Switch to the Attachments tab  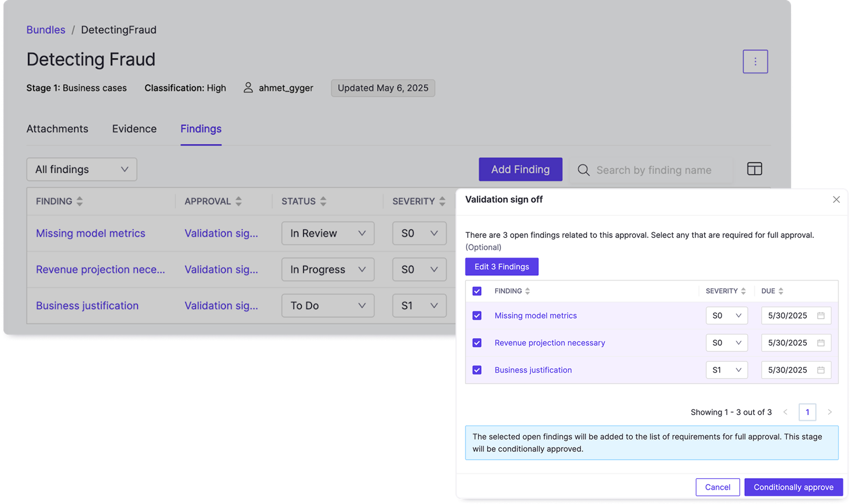coord(57,129)
